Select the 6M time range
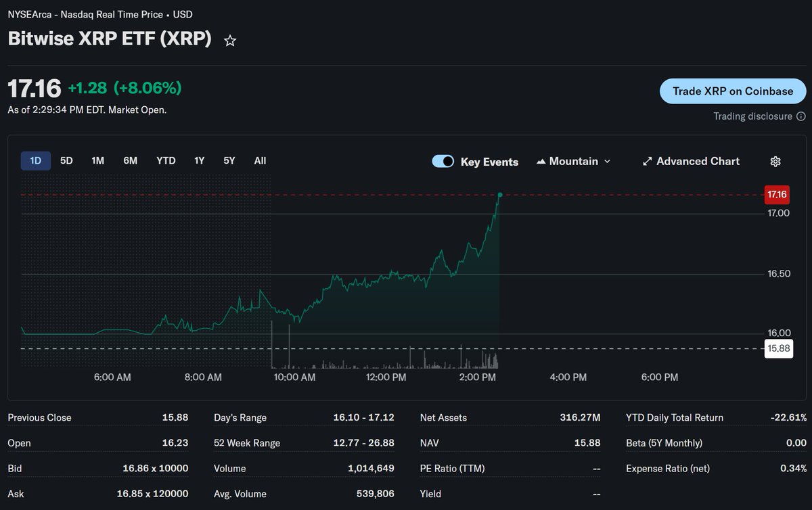Viewport: 812px width, 510px height. [131, 160]
